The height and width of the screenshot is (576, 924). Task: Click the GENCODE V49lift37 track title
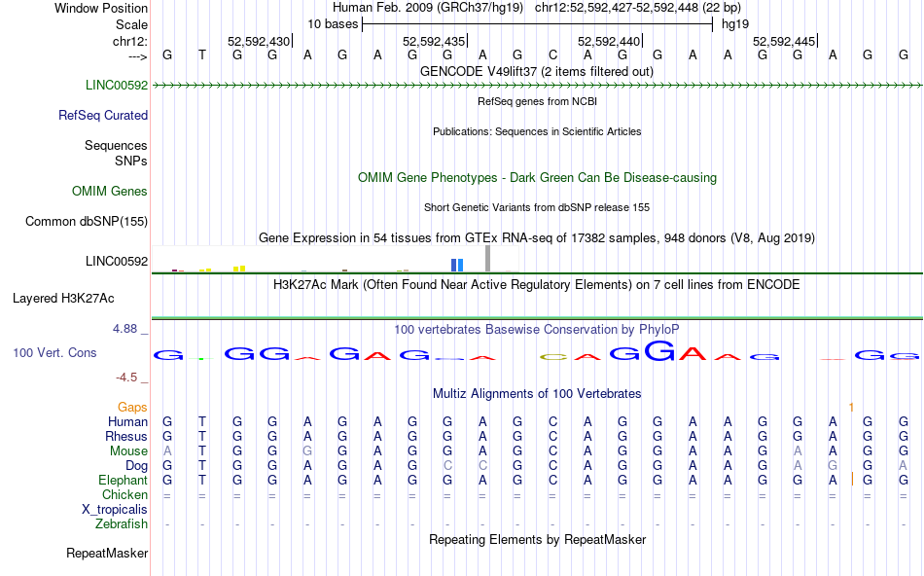pos(537,71)
